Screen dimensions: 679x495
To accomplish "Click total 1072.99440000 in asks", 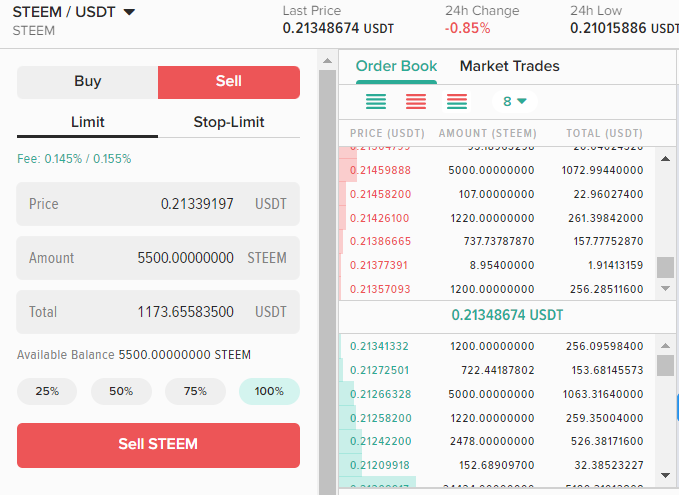I will pyautogui.click(x=602, y=170).
